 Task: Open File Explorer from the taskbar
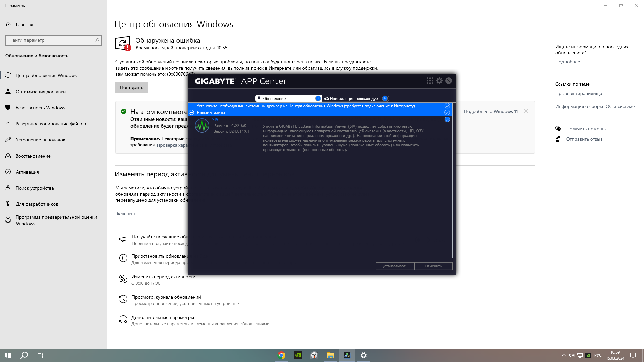[x=331, y=355]
